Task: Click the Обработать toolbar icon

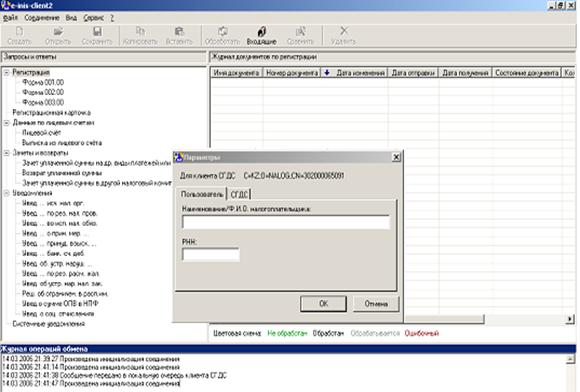Action: click(x=222, y=36)
